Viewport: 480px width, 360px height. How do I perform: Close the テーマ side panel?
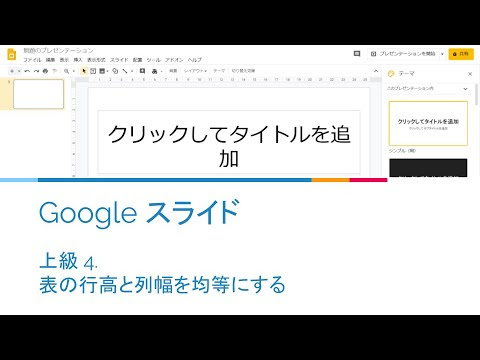point(470,74)
